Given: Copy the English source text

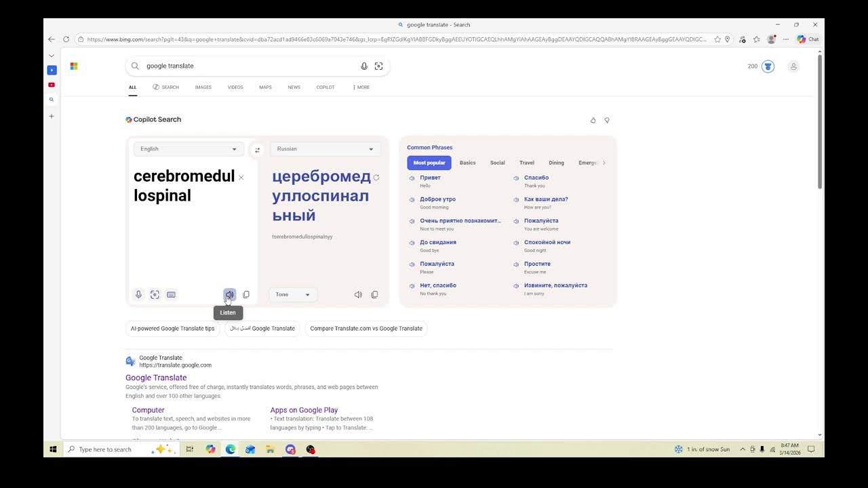Looking at the screenshot, I should point(246,295).
